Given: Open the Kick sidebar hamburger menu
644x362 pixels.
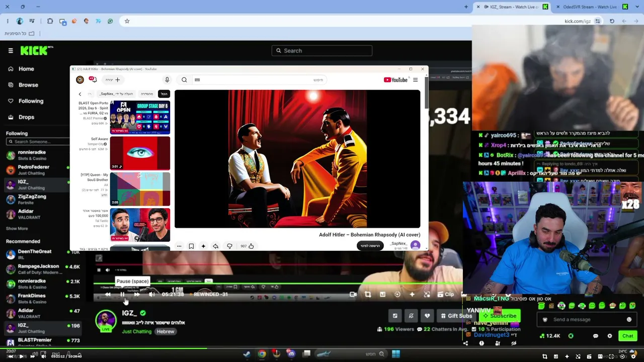Looking at the screenshot, I should tap(11, 50).
